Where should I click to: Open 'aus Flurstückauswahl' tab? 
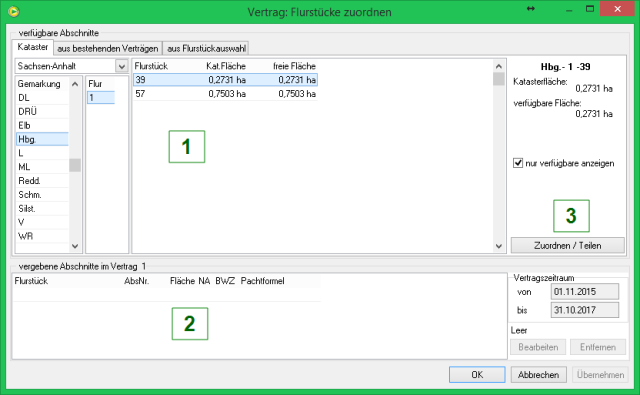coord(206,49)
